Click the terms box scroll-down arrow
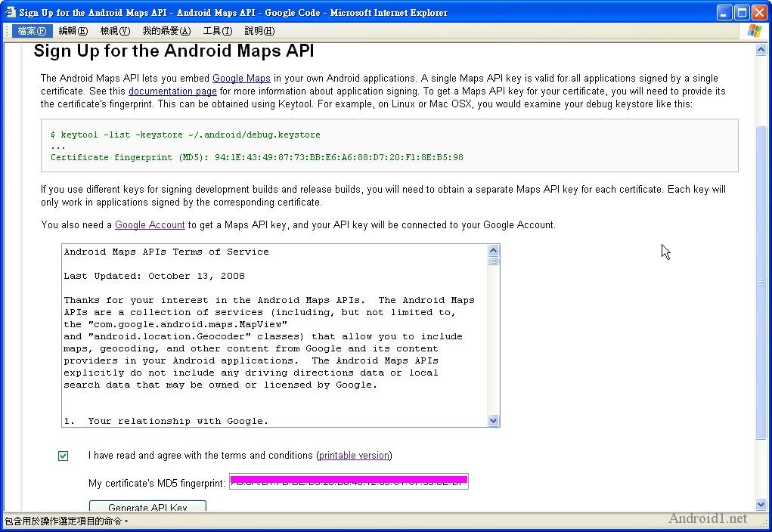Viewport: 772px width, 532px height. 493,420
